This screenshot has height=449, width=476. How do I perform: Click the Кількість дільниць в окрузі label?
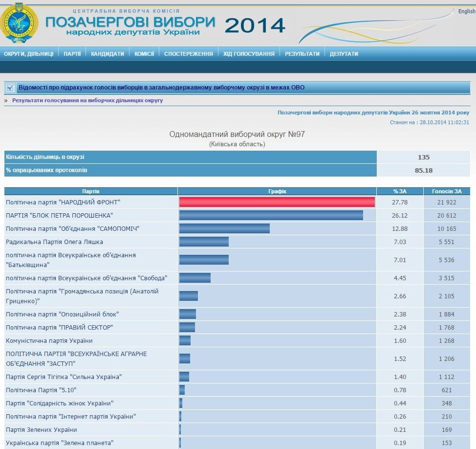point(45,157)
